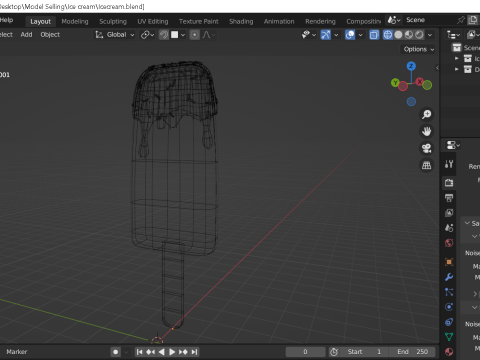Open the Object Data mesh tab
Image resolution: width=480 pixels, height=360 pixels.
(x=449, y=337)
